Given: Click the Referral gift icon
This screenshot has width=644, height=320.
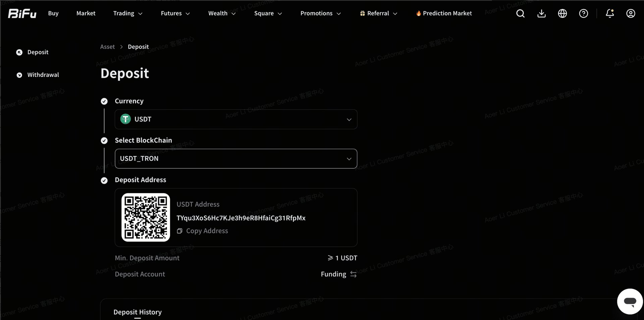Looking at the screenshot, I should click(x=363, y=13).
